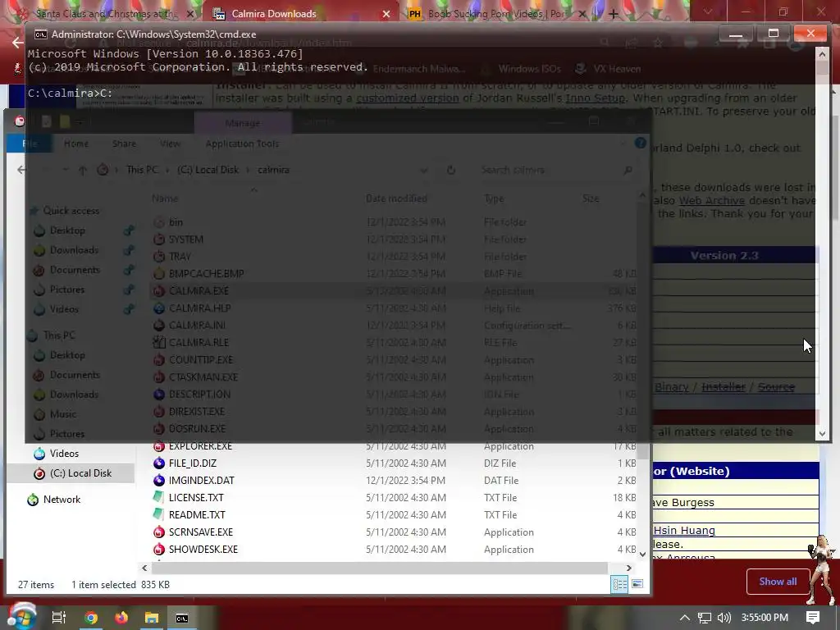Click the Date modified column header
This screenshot has height=630, width=840.
tap(396, 199)
